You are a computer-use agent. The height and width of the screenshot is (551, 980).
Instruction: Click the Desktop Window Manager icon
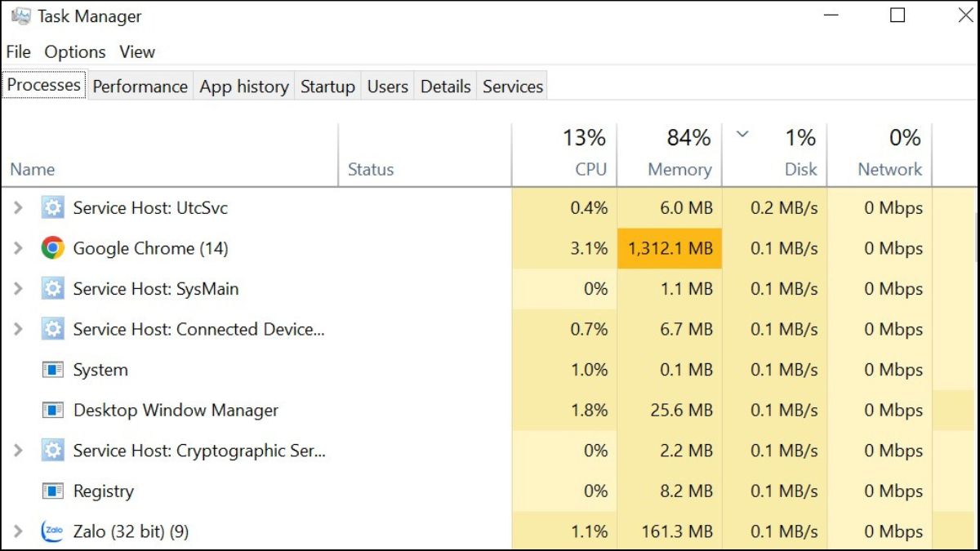tap(53, 410)
